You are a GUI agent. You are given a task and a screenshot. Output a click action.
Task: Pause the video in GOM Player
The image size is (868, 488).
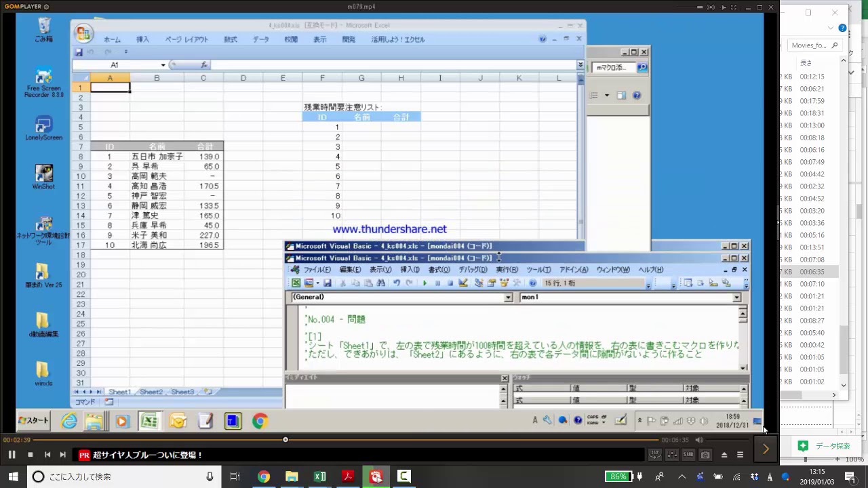point(12,455)
